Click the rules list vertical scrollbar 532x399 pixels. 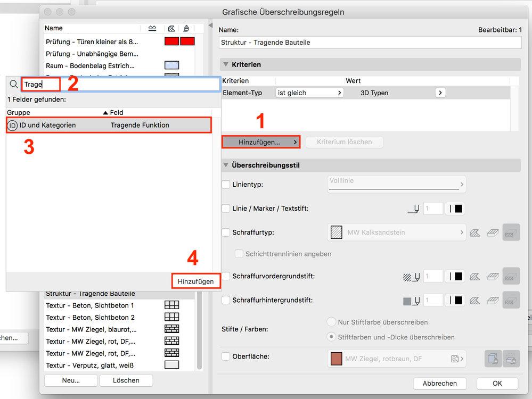(200, 330)
